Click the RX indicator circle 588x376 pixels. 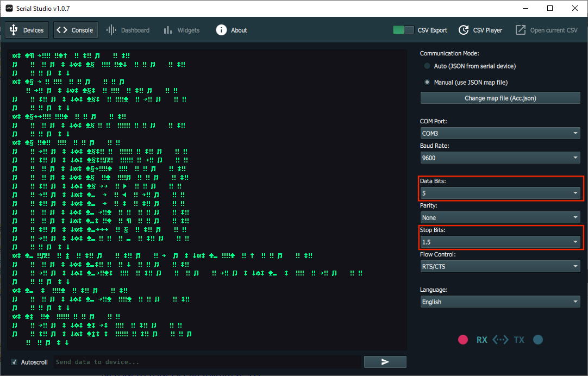(x=463, y=340)
